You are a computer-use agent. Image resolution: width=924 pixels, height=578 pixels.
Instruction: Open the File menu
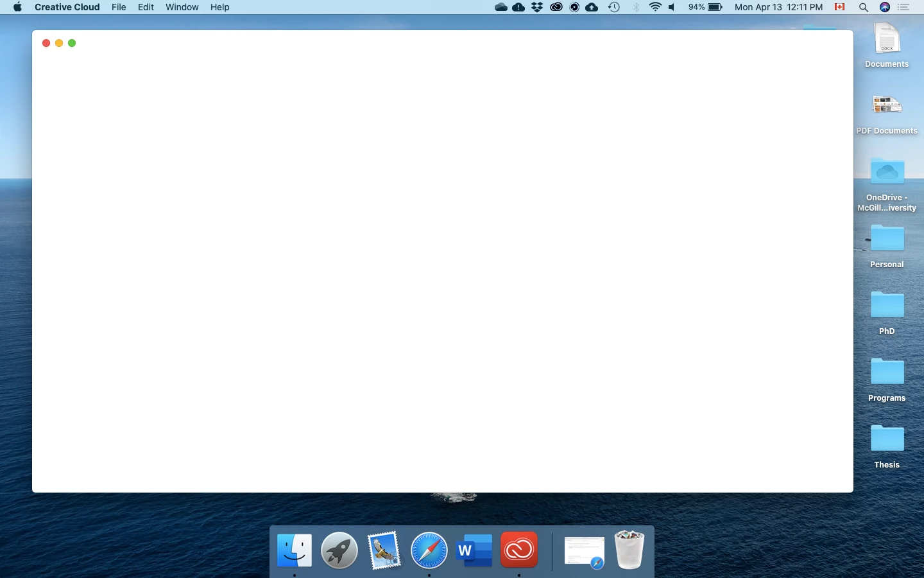119,7
